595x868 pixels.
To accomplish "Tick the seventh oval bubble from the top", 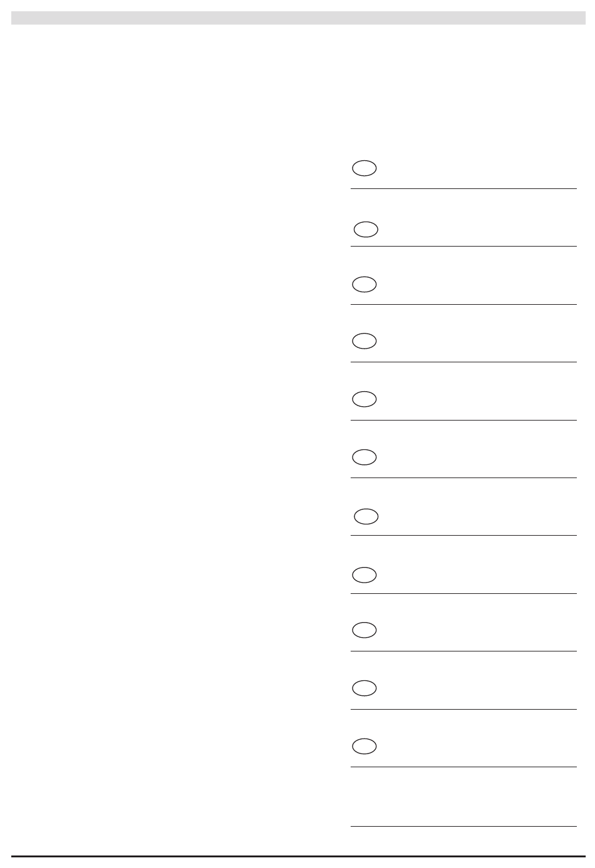I will coord(366,516).
